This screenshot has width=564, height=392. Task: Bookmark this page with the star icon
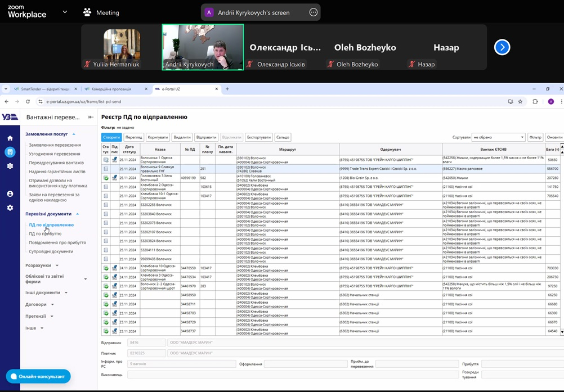click(520, 102)
